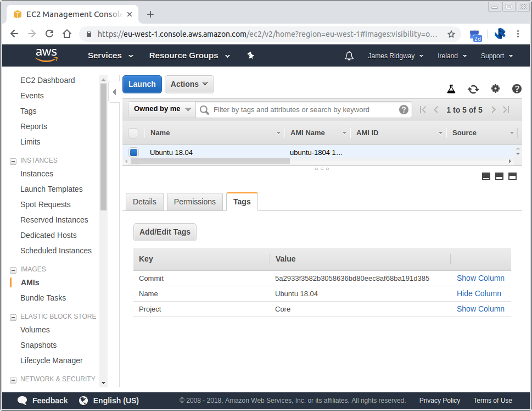The image size is (532, 411).
Task: Go to next page of results
Action: 494,110
